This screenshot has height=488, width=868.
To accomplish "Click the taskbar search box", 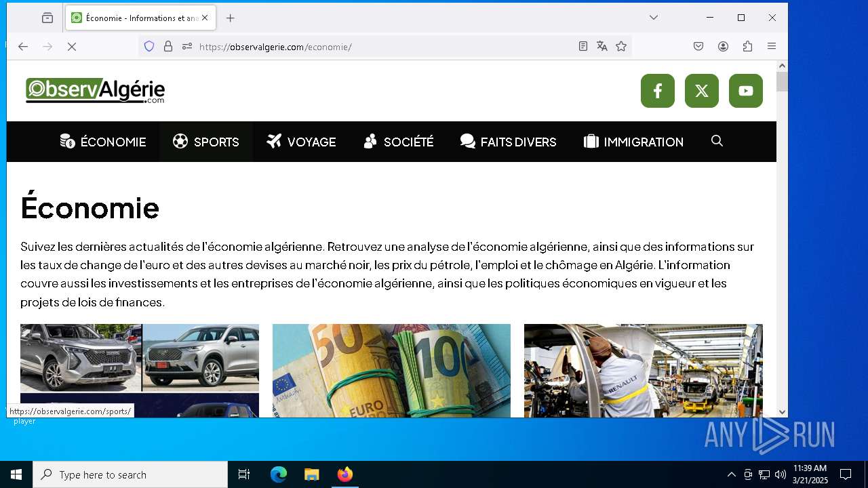I will (x=130, y=474).
